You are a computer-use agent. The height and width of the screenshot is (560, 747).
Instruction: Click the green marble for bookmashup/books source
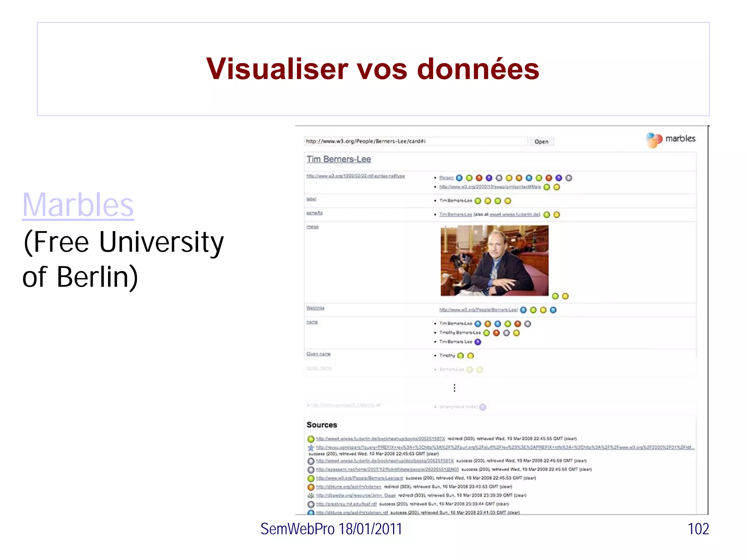tap(311, 439)
